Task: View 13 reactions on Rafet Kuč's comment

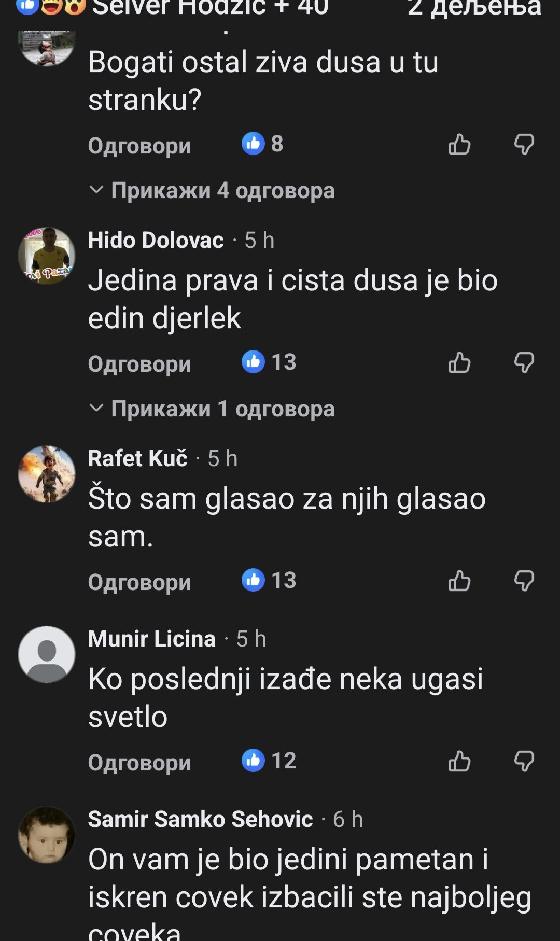Action: 269,580
